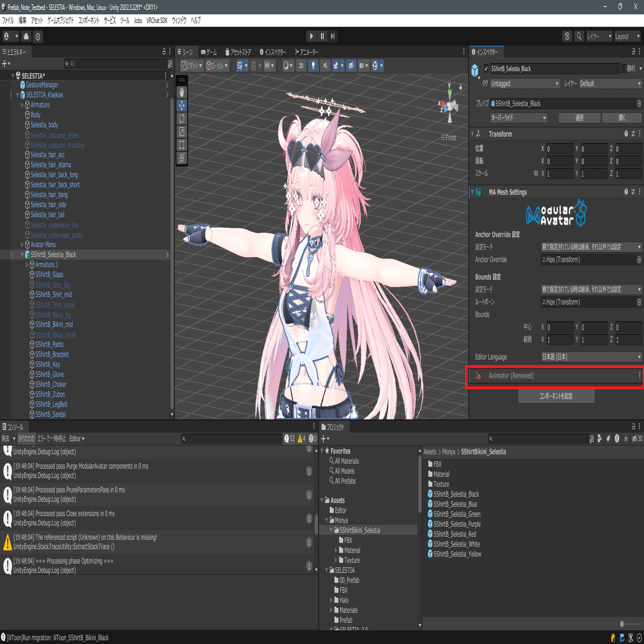Select the Rotate tool in scene toolbar

(x=182, y=119)
